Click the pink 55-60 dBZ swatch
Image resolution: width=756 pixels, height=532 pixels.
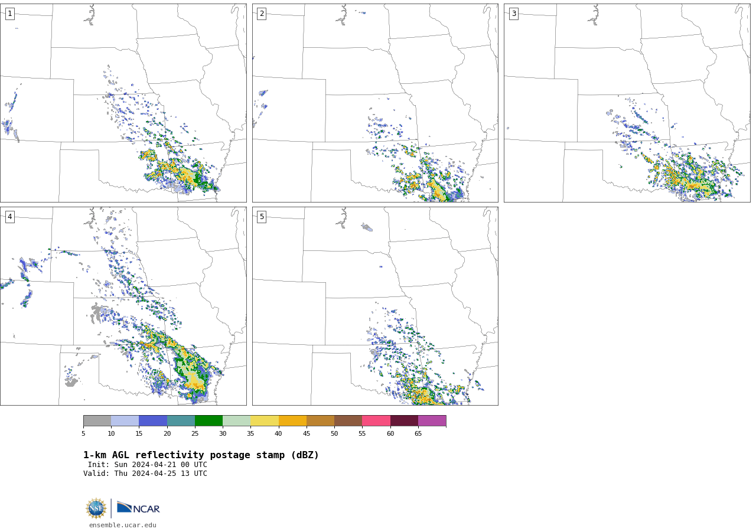pyautogui.click(x=376, y=421)
